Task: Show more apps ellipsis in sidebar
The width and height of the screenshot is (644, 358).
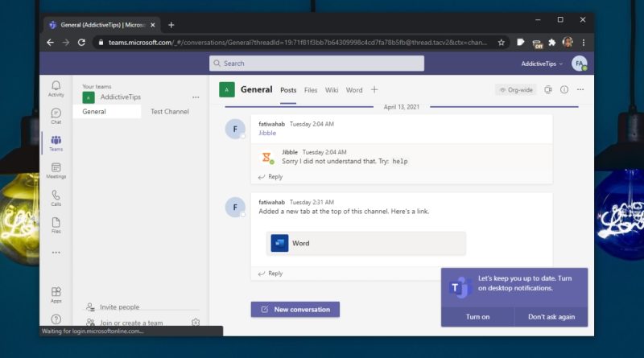Action: pos(56,253)
